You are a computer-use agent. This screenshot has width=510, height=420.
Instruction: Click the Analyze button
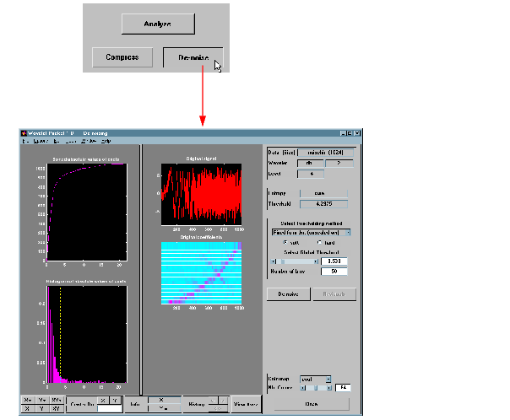coord(158,24)
